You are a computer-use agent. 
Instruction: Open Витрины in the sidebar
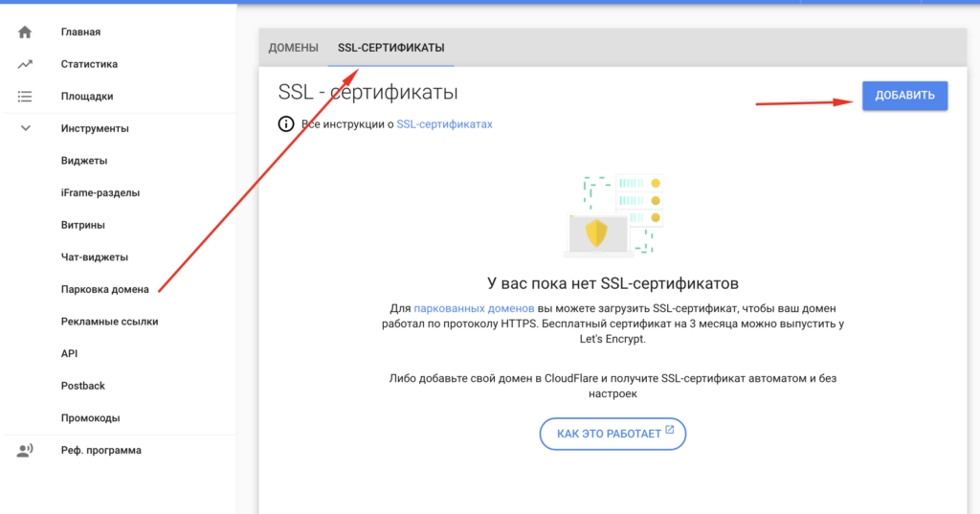pyautogui.click(x=83, y=225)
